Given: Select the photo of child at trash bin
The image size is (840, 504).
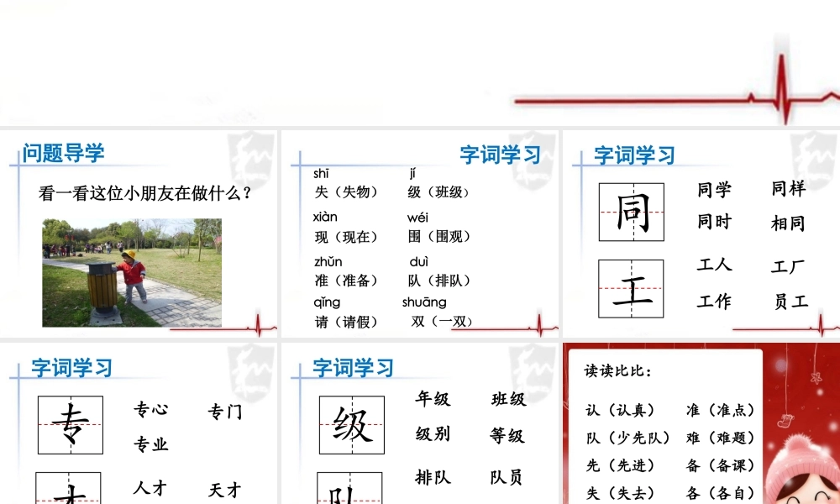Looking at the screenshot, I should pos(132,273).
